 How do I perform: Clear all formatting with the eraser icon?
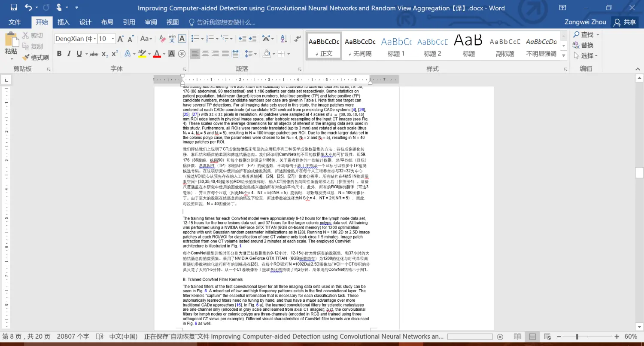tap(162, 39)
